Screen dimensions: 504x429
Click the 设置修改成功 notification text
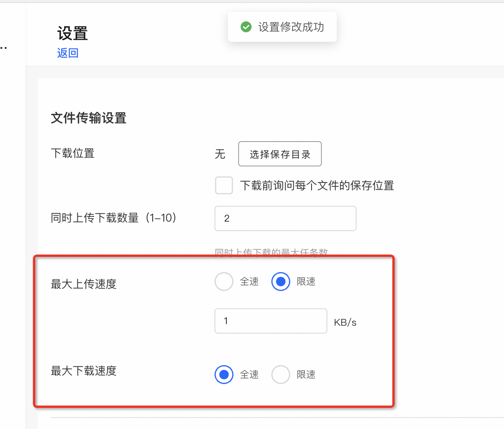pyautogui.click(x=291, y=27)
